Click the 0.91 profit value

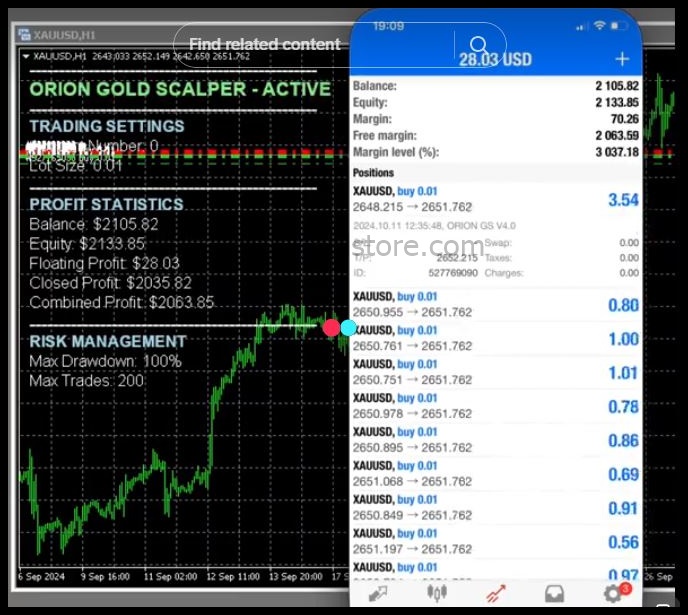[623, 508]
